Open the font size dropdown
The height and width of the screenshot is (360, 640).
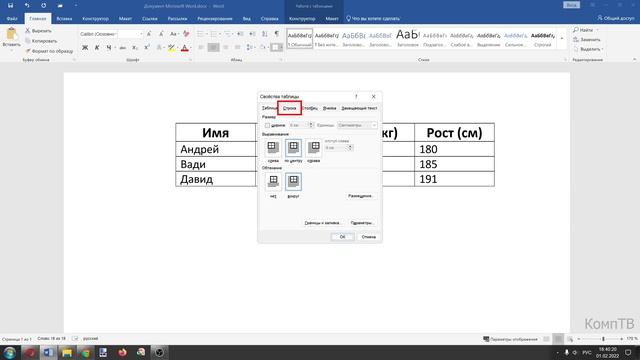pyautogui.click(x=141, y=34)
